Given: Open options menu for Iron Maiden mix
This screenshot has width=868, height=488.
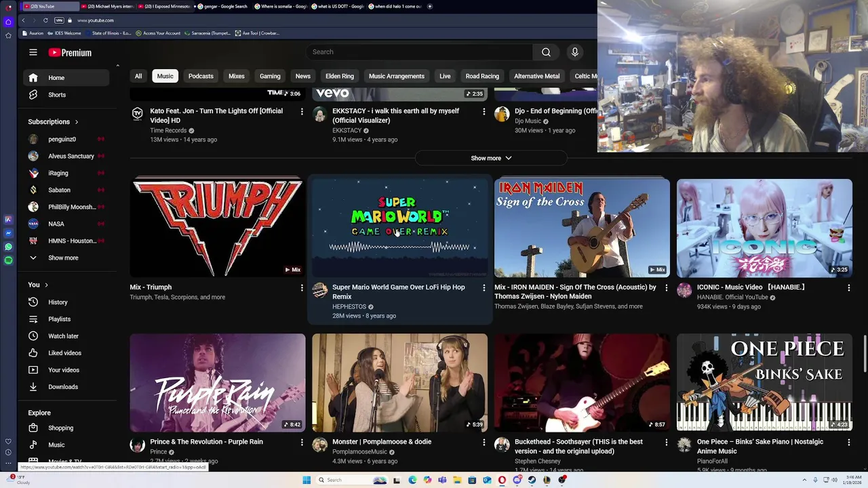Looking at the screenshot, I should tap(666, 287).
